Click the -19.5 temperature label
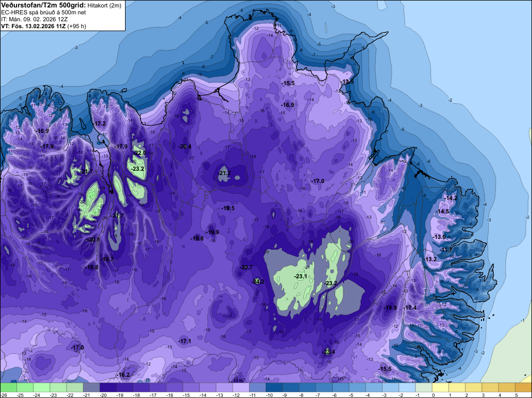 coord(228,208)
